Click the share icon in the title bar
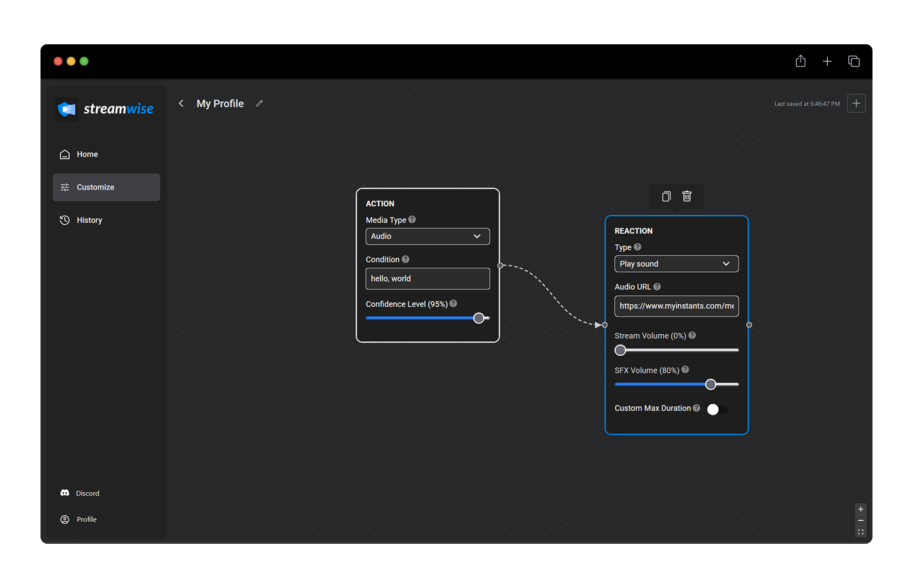 click(801, 61)
